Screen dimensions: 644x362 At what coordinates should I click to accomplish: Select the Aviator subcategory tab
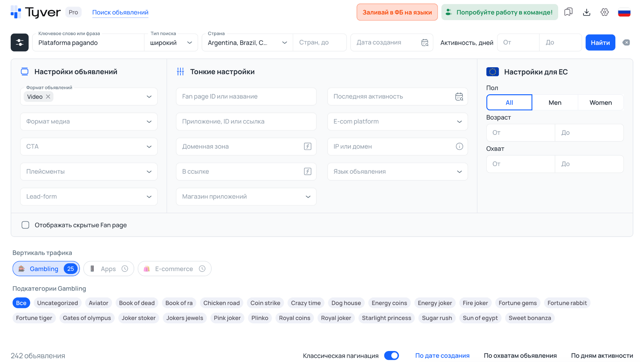98,303
